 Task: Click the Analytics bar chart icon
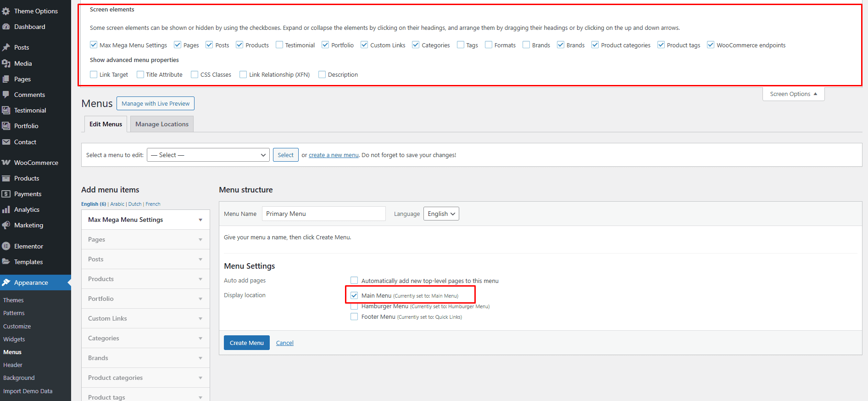(6, 209)
